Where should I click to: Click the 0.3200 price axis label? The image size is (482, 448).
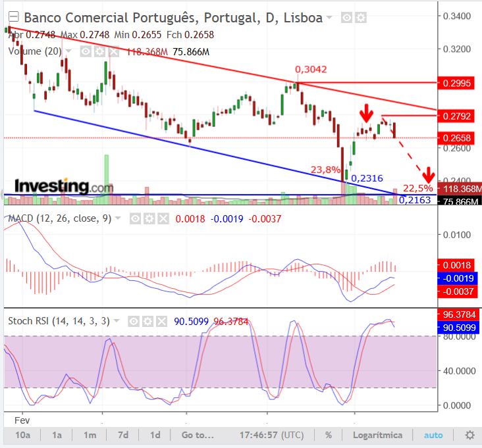click(x=457, y=49)
